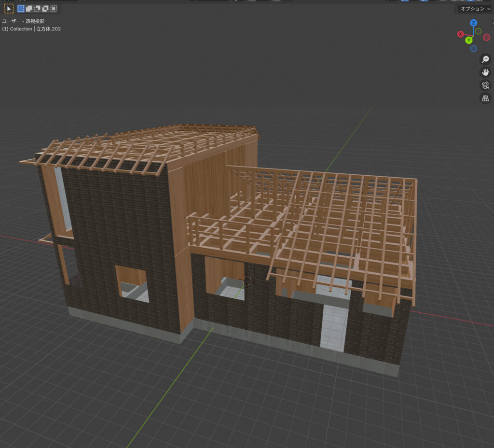
Task: Choose the intersect selection mode icon
Action: [x=54, y=9]
